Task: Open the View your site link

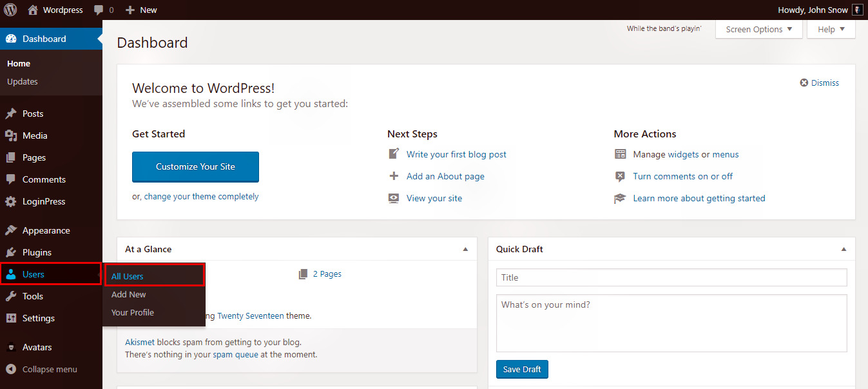Action: pyautogui.click(x=434, y=198)
